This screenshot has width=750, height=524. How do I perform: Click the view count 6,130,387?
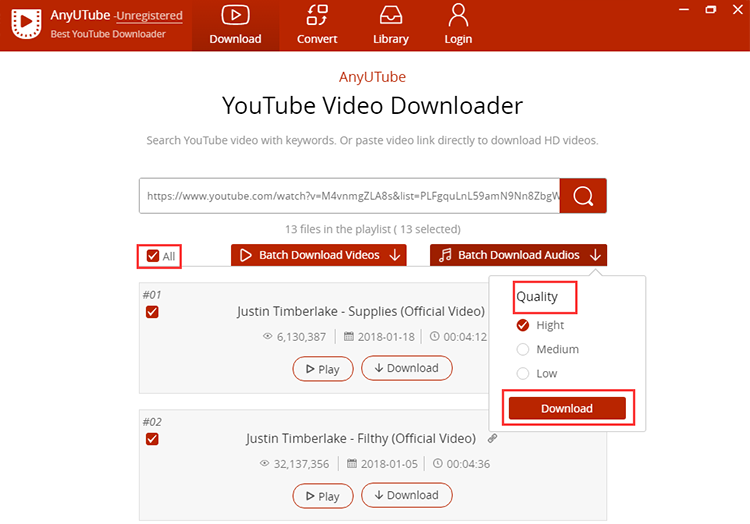click(x=301, y=337)
